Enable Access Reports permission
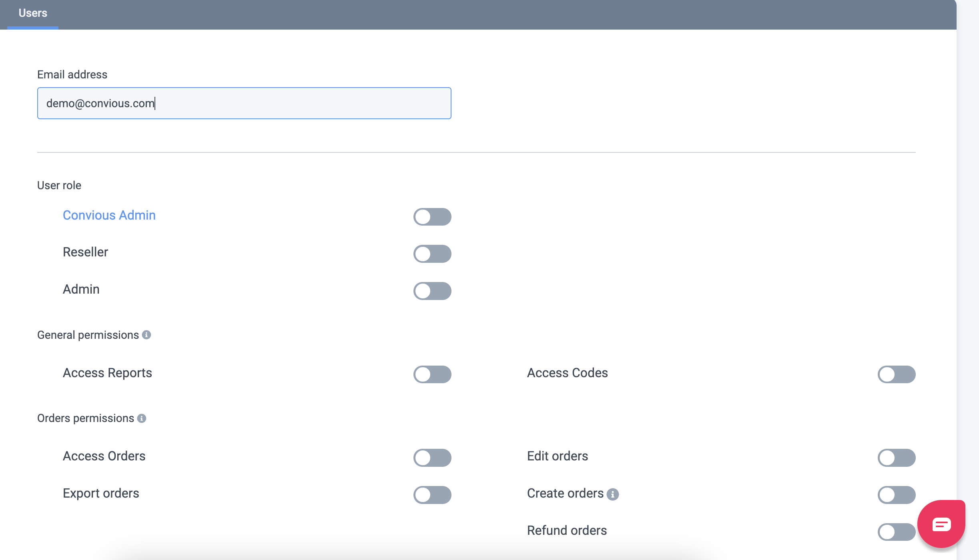Screen dimensions: 979x560 [x=432, y=374]
